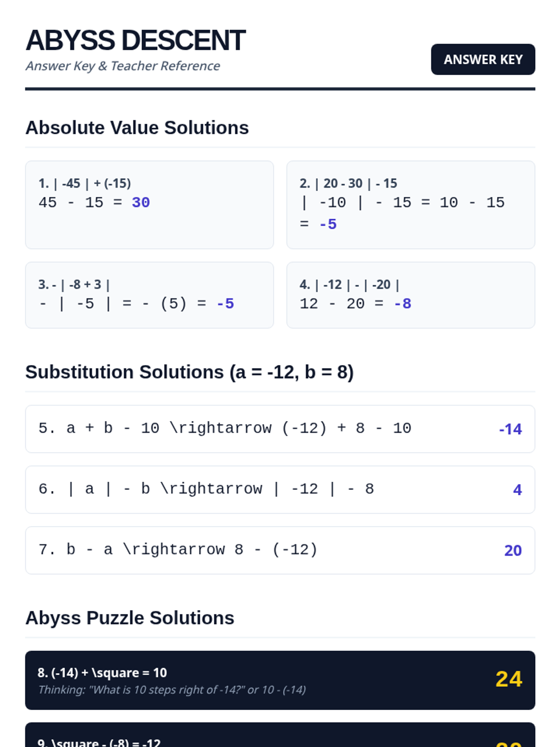Screen dimensions: 560x747
Task: Click the -14 answer for problem 5
Action: pos(510,429)
